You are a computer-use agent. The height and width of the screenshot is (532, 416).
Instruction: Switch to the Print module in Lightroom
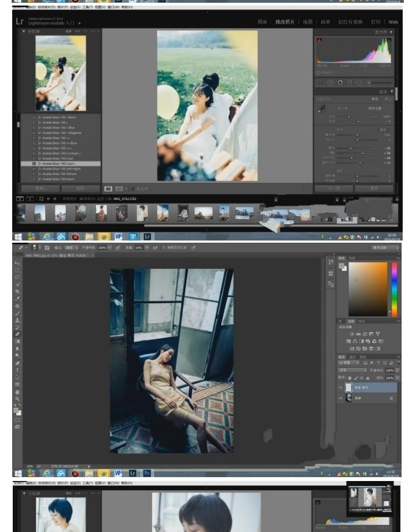pyautogui.click(x=376, y=22)
